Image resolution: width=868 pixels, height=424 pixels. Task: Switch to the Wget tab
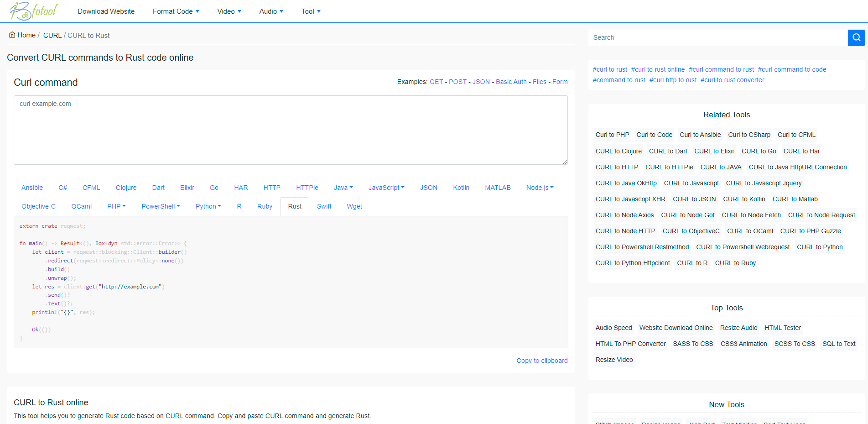[x=354, y=206]
